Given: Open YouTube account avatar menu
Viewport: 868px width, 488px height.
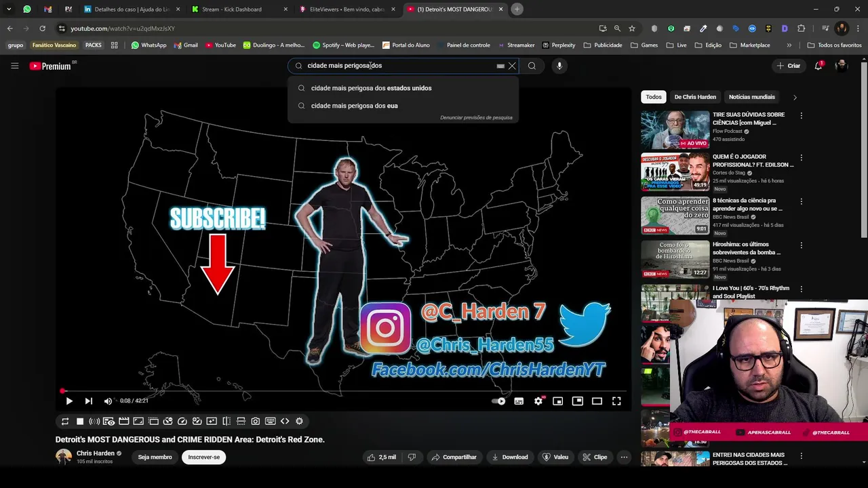Looking at the screenshot, I should [x=842, y=66].
